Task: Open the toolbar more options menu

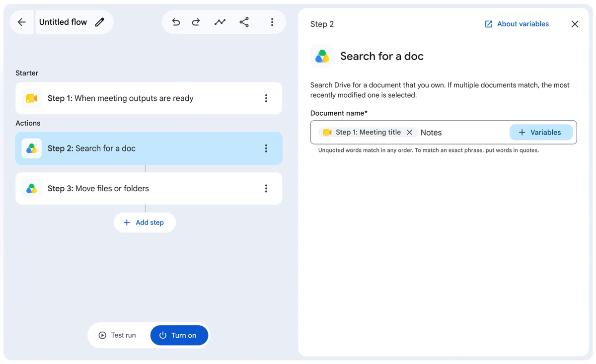Action: [272, 22]
